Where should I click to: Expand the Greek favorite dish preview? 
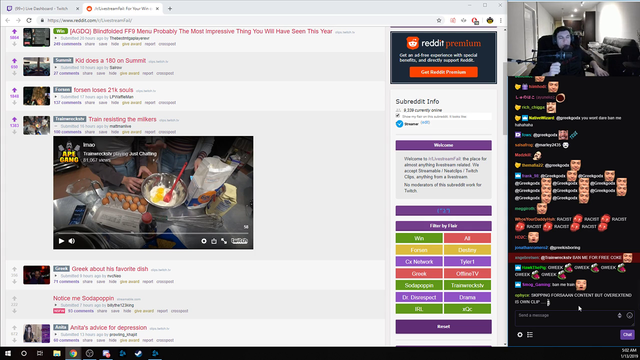56,276
